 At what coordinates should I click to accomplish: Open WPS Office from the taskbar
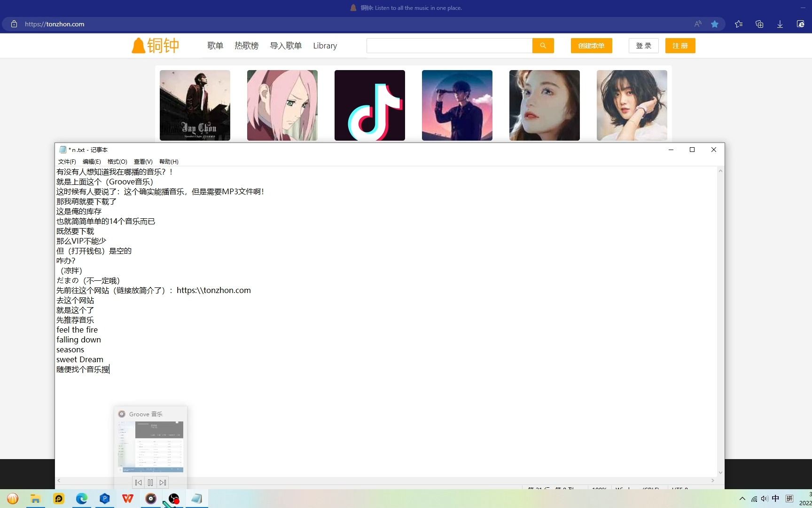pyautogui.click(x=128, y=499)
